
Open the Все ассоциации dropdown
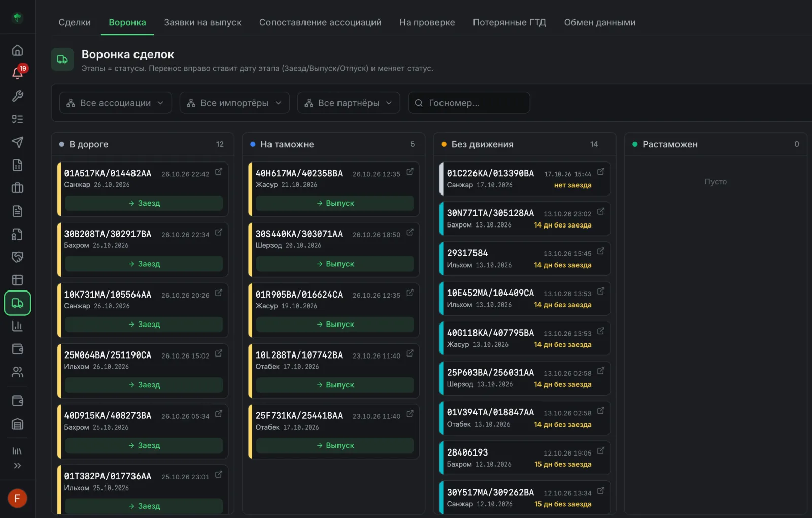pyautogui.click(x=115, y=103)
